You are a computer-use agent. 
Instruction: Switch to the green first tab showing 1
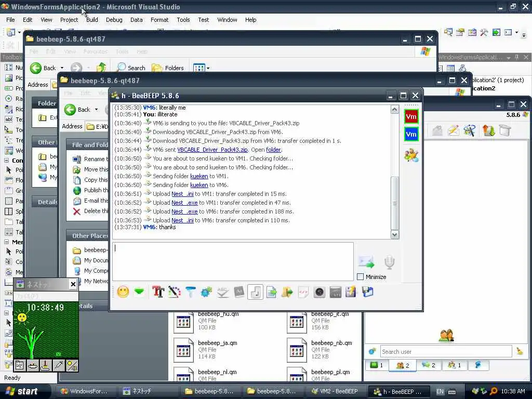click(377, 365)
